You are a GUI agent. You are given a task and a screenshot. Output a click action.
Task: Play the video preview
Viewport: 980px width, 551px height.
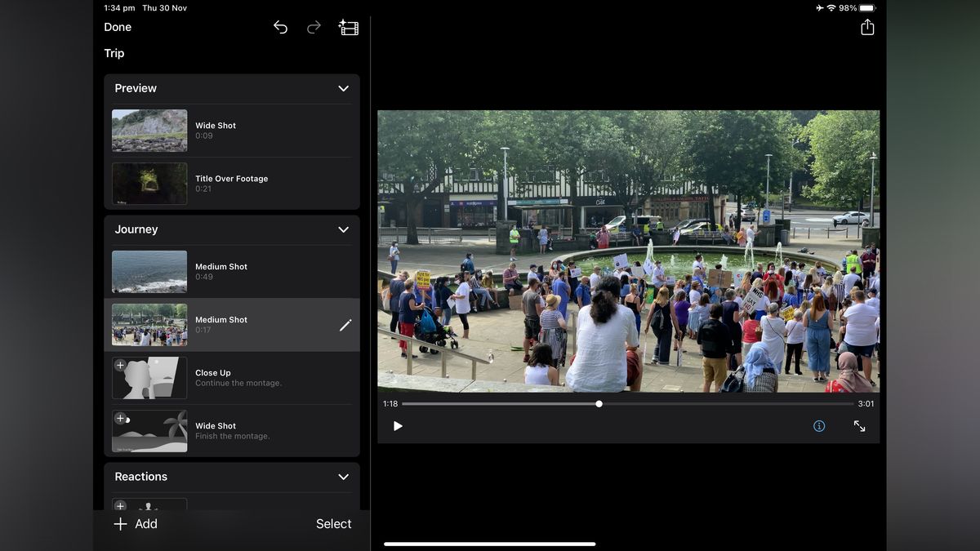pyautogui.click(x=398, y=425)
